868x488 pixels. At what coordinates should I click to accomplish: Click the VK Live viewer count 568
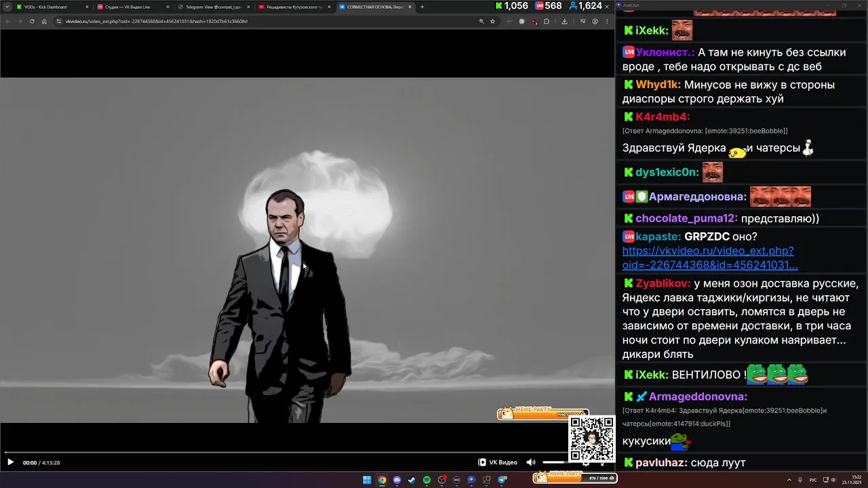pyautogui.click(x=548, y=6)
